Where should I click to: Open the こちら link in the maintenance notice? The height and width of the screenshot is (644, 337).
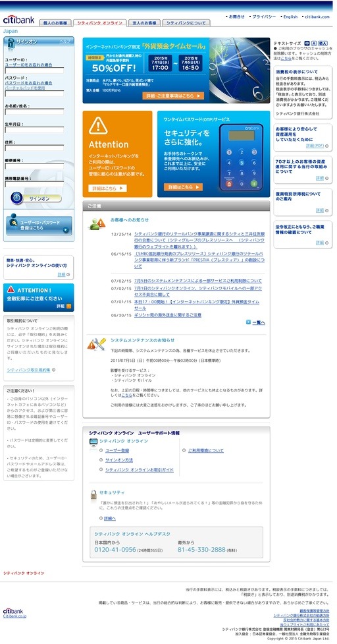point(126,395)
